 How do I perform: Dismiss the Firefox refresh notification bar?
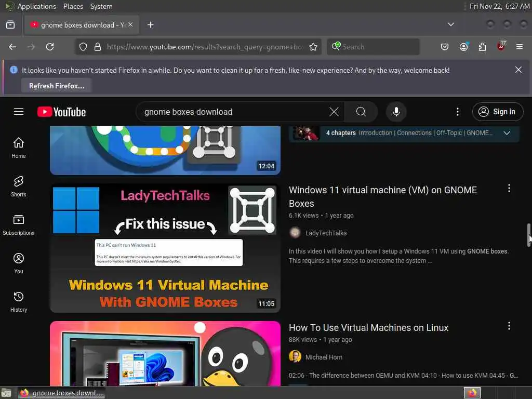[518, 70]
